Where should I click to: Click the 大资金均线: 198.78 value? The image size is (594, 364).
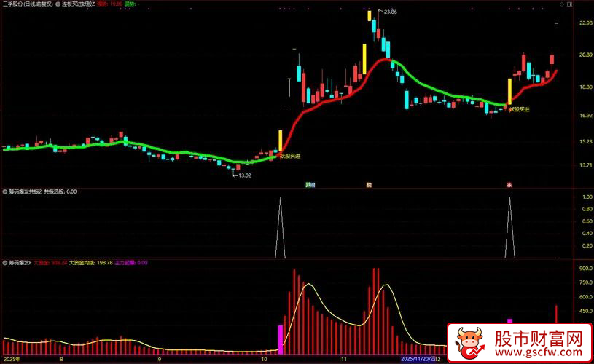tap(90, 263)
